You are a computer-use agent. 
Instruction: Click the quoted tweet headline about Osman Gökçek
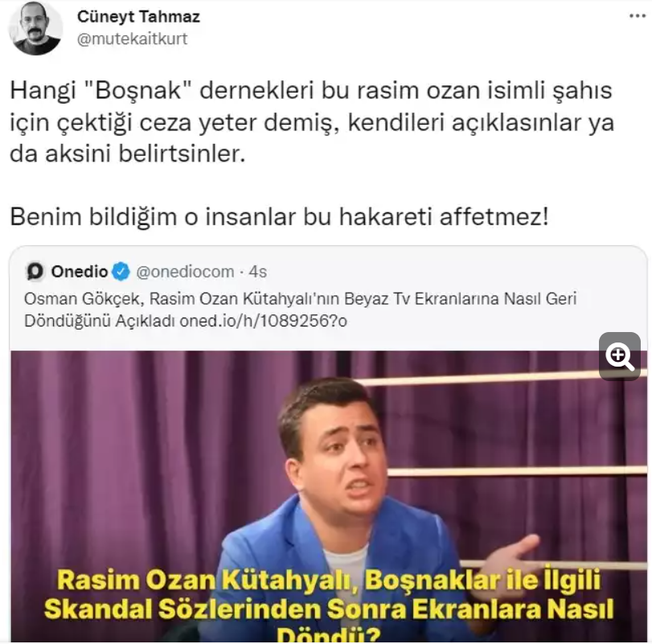(x=300, y=310)
